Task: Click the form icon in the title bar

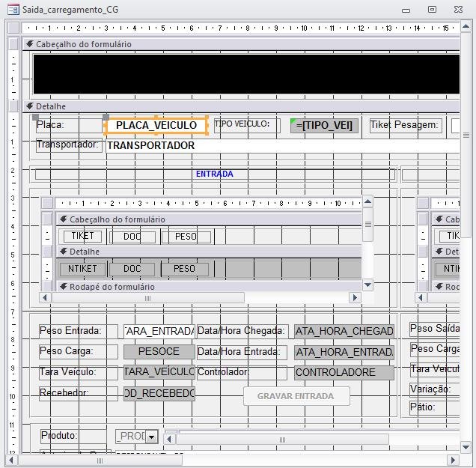Action: tap(13, 10)
